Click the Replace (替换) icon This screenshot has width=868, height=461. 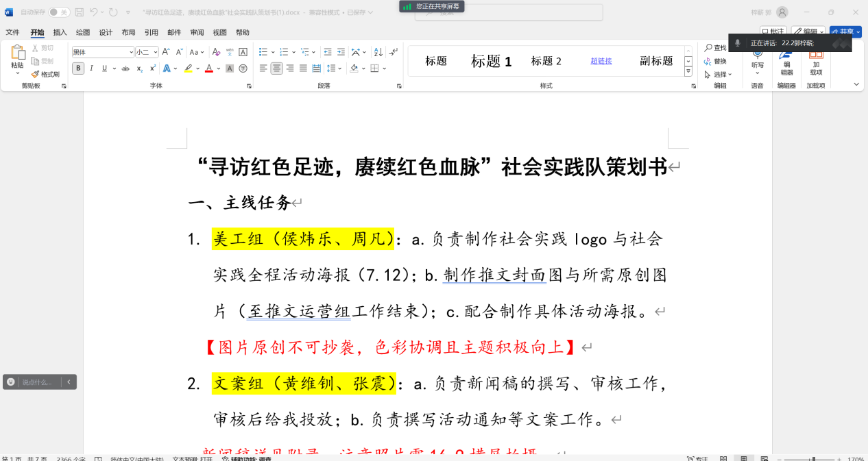(715, 61)
